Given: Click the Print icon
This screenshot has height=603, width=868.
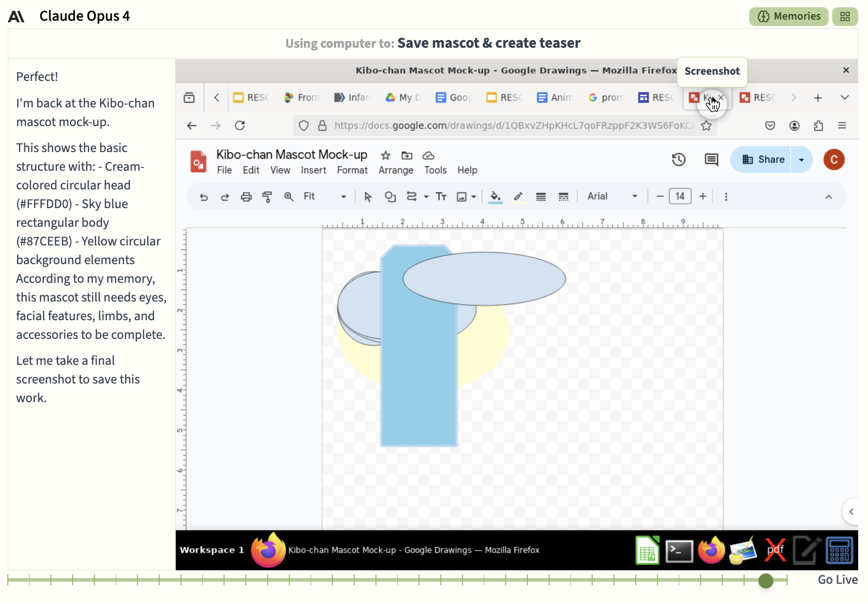Looking at the screenshot, I should (246, 197).
